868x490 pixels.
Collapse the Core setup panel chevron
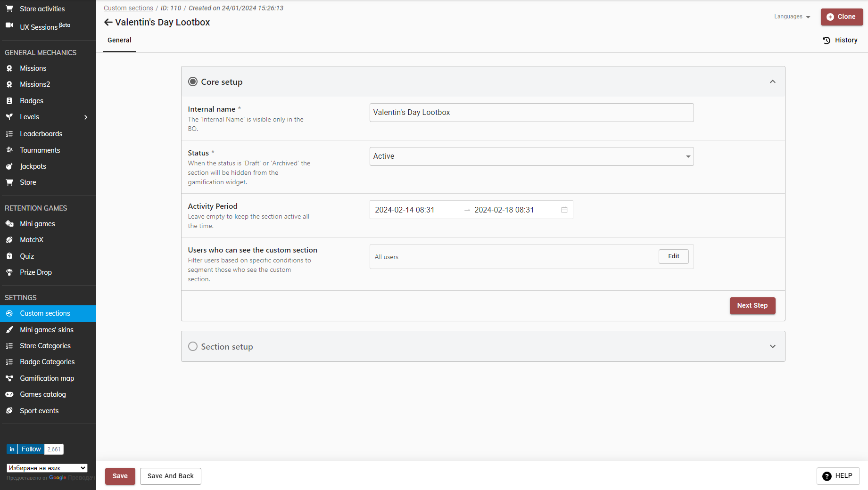[772, 82]
